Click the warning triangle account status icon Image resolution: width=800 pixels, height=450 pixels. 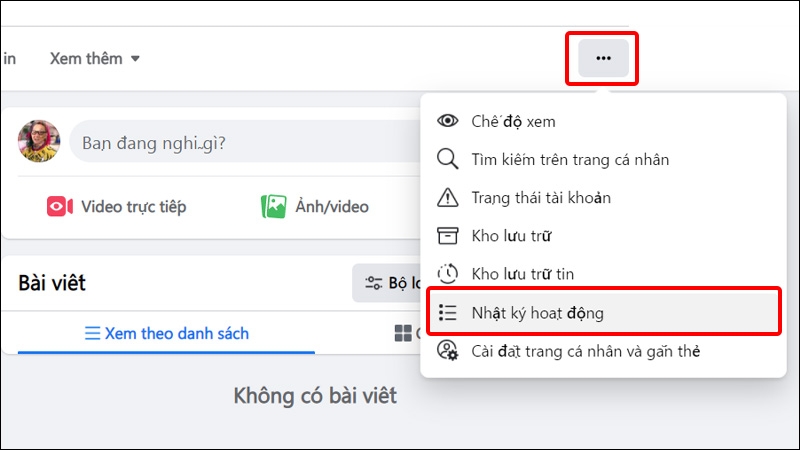pos(447,197)
